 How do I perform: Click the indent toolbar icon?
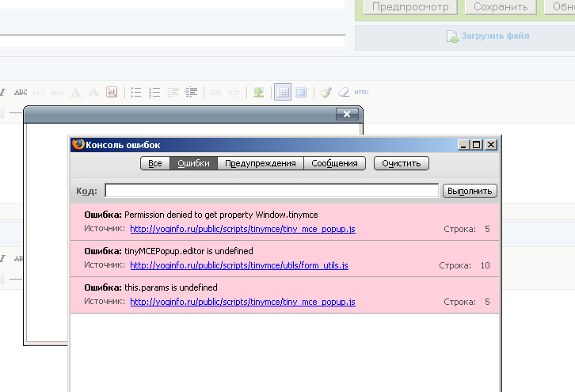(x=191, y=93)
